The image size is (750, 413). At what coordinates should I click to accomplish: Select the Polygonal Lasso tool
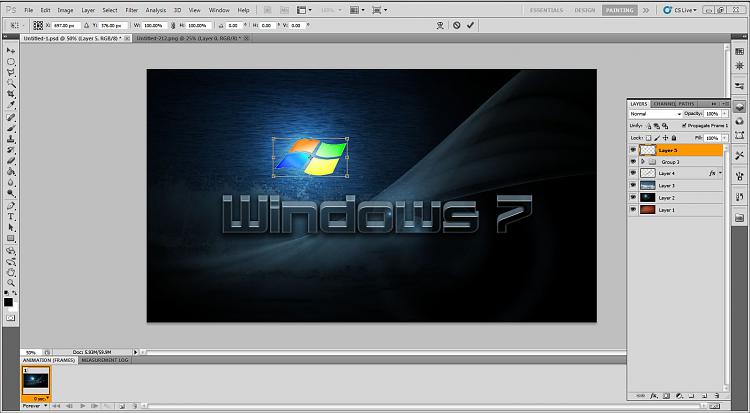click(x=11, y=73)
